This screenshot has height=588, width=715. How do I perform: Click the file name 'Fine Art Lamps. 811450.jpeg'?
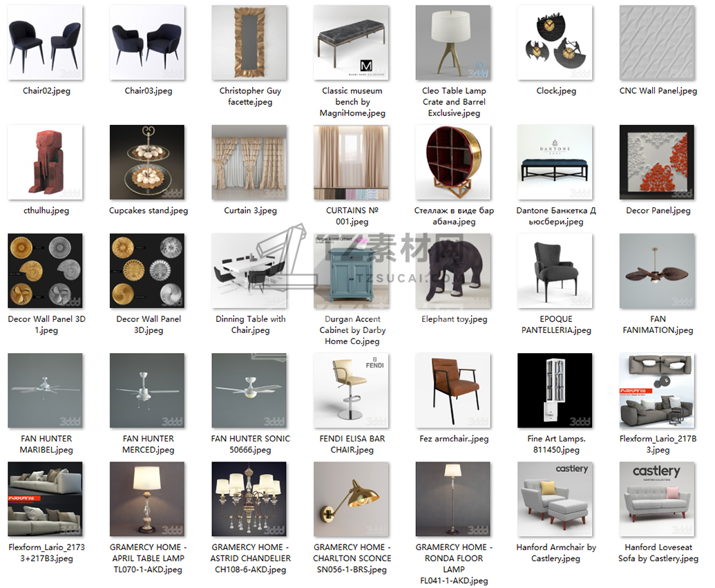click(556, 444)
